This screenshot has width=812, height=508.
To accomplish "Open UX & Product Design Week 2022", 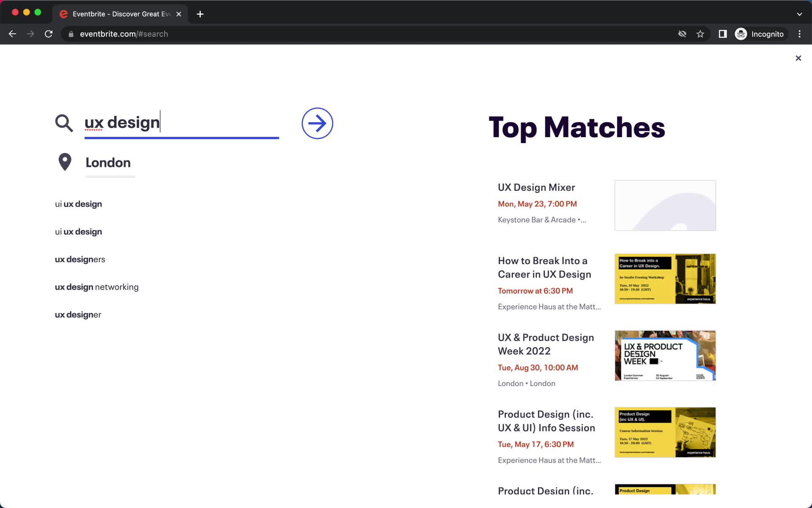I will coord(546,344).
